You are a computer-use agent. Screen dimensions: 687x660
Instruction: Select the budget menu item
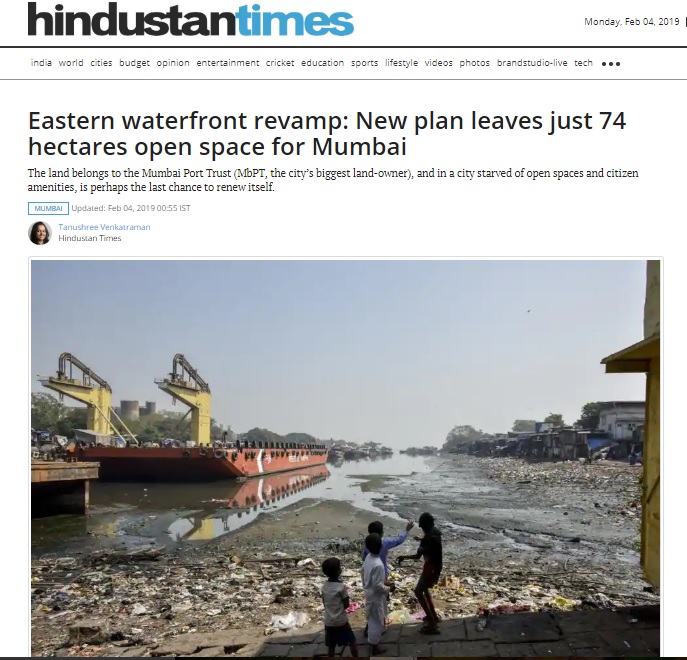coord(135,63)
